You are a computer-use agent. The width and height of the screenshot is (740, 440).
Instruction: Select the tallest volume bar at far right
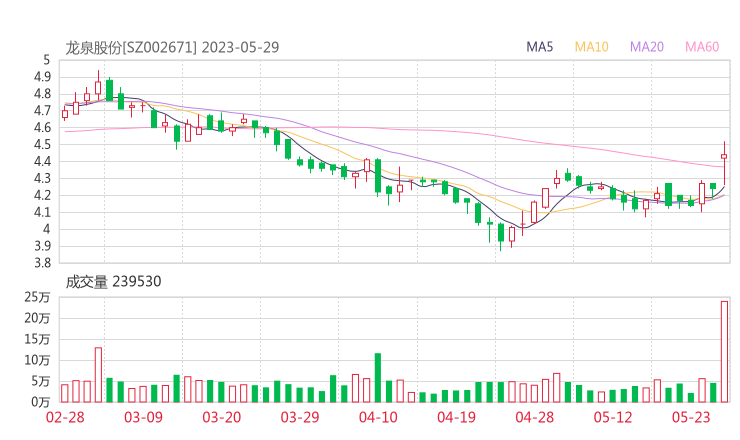tap(724, 351)
